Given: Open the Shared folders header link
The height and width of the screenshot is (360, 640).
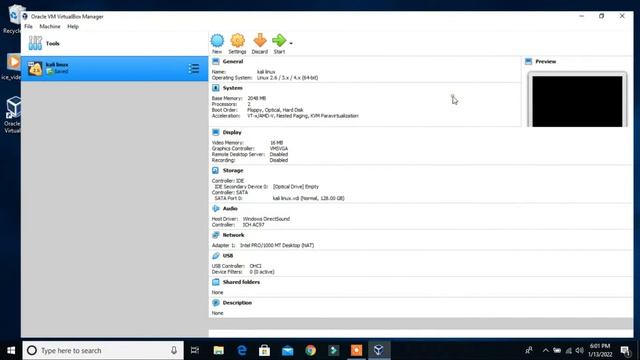Looking at the screenshot, I should click(241, 282).
